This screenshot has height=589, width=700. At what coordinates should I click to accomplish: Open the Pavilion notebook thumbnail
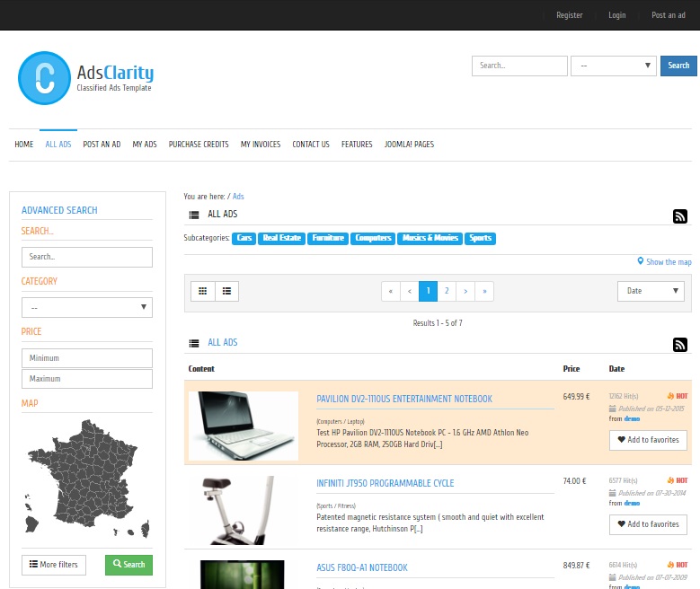pyautogui.click(x=244, y=426)
